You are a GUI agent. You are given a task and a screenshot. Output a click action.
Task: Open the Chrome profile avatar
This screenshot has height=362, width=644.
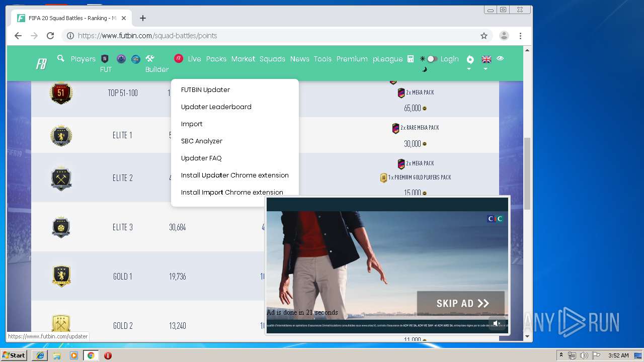tap(504, 36)
